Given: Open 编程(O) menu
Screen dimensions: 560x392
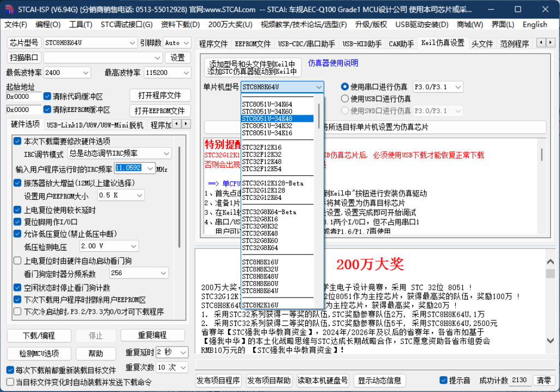Looking at the screenshot, I should click(48, 25).
